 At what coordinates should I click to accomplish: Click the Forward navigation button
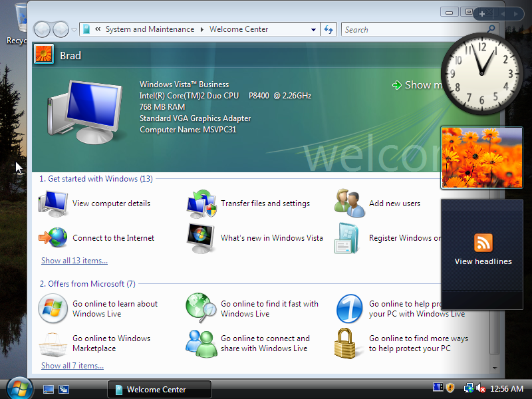click(x=61, y=29)
